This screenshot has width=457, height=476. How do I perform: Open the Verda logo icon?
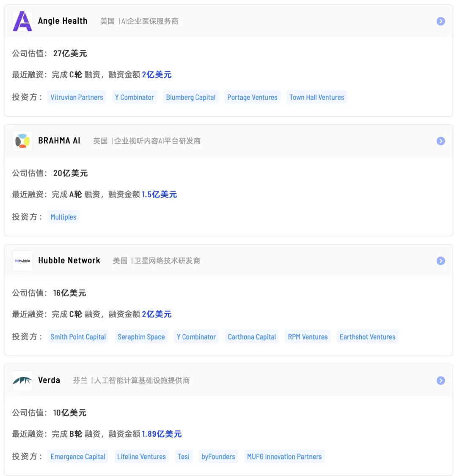click(x=22, y=380)
